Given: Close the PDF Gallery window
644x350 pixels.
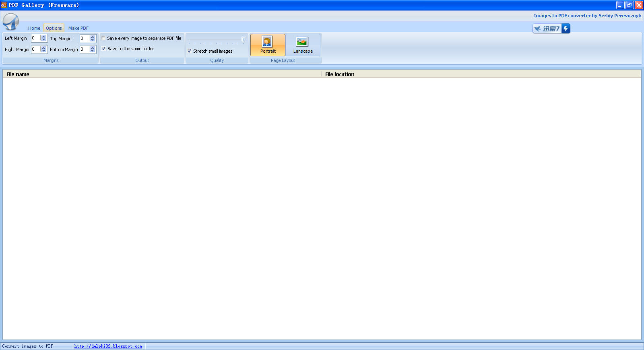Looking at the screenshot, I should tap(639, 5).
